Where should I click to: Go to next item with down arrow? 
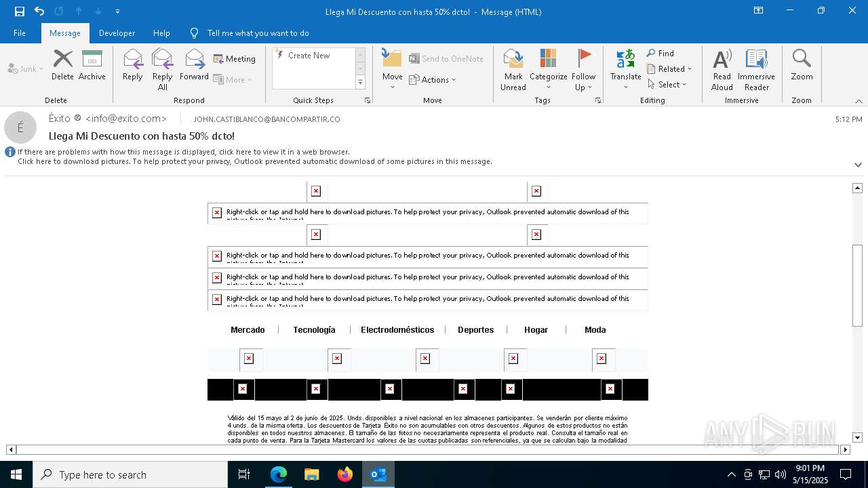point(98,11)
